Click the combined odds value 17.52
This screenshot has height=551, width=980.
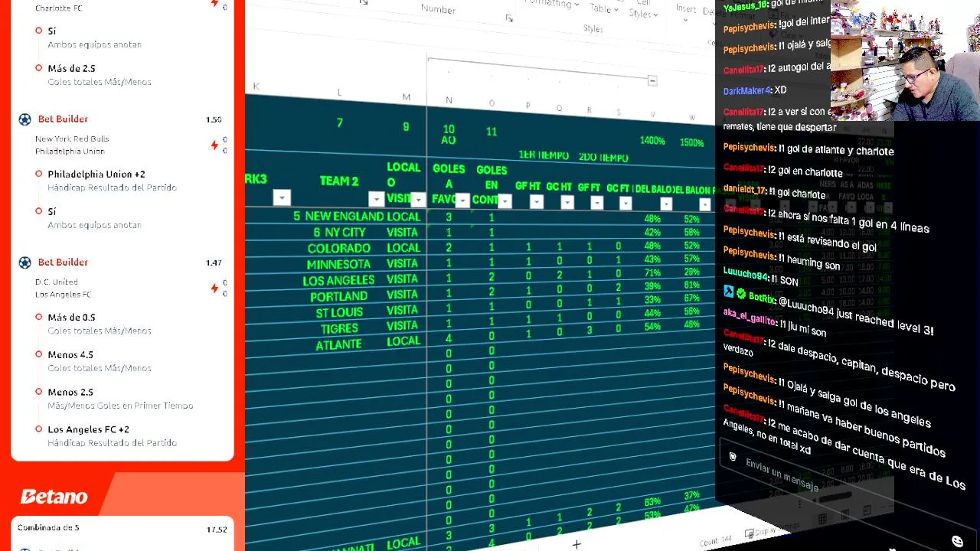(x=217, y=530)
